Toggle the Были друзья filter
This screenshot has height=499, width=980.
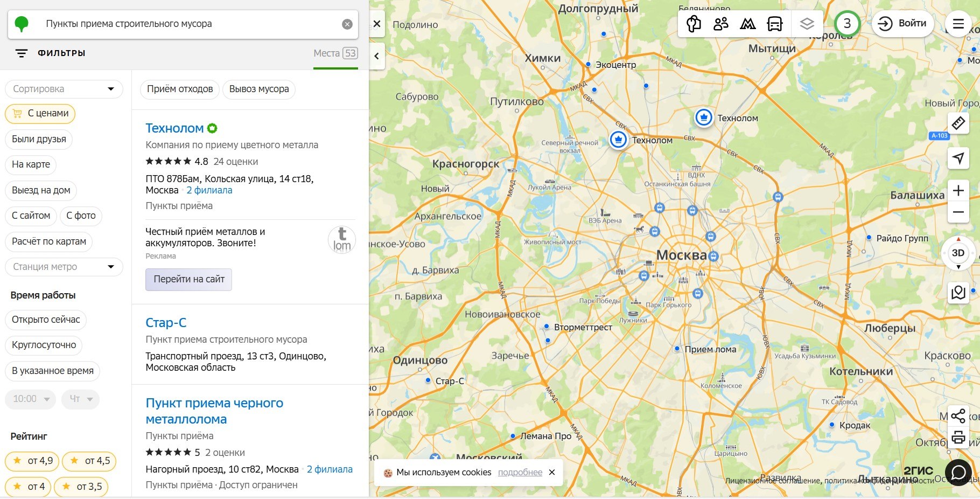coord(39,139)
